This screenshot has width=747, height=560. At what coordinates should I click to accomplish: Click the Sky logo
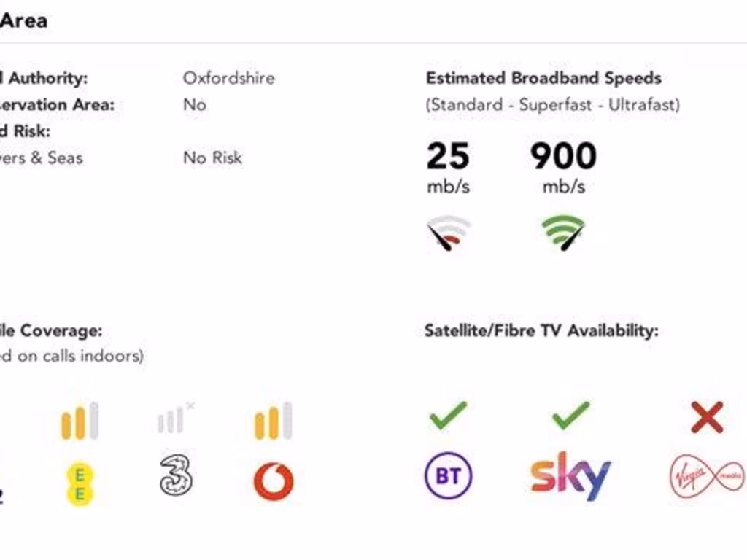click(x=570, y=476)
